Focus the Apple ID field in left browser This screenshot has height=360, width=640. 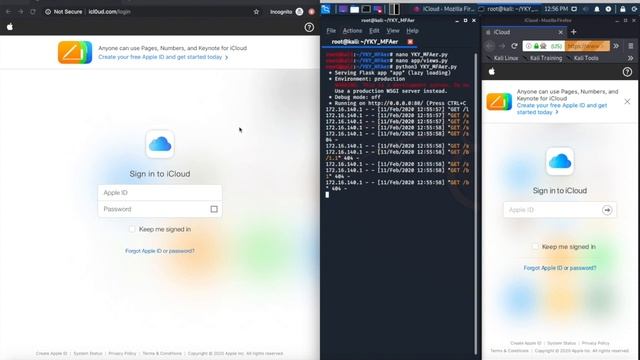tap(160, 193)
